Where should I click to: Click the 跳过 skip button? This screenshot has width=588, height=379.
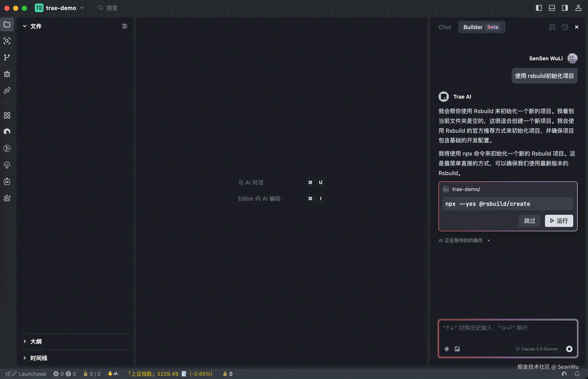click(x=530, y=221)
